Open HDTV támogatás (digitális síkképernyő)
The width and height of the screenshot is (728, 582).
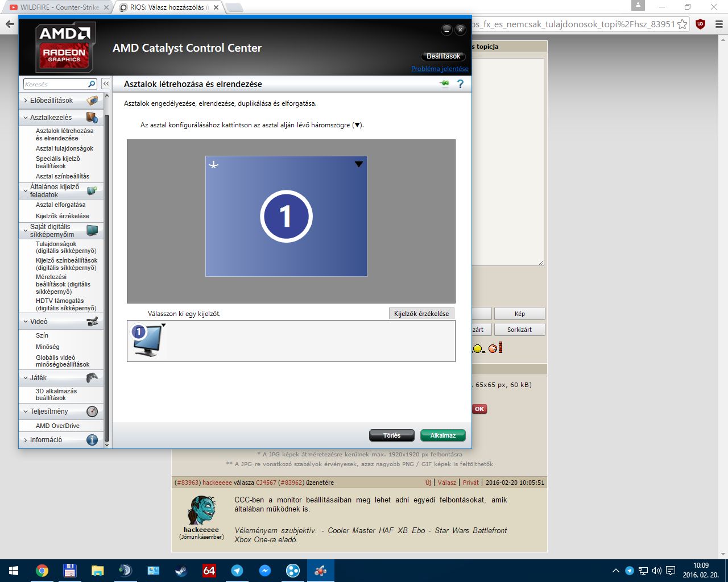[66, 305]
